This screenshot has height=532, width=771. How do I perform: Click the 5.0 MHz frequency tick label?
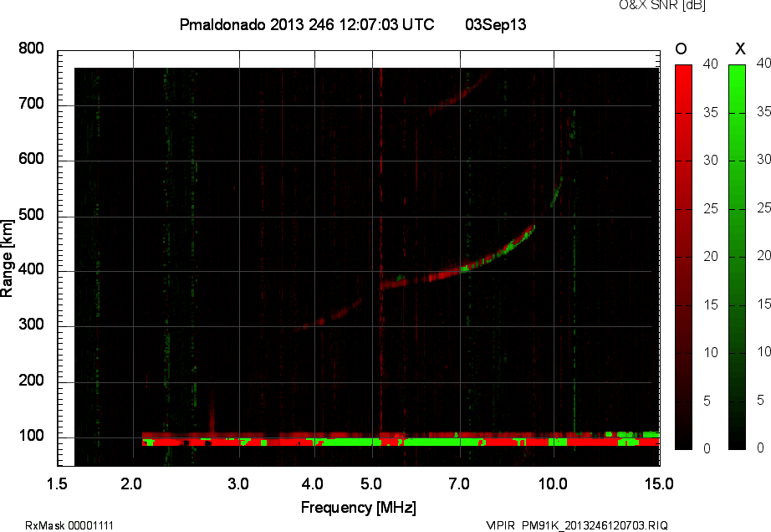click(x=370, y=484)
